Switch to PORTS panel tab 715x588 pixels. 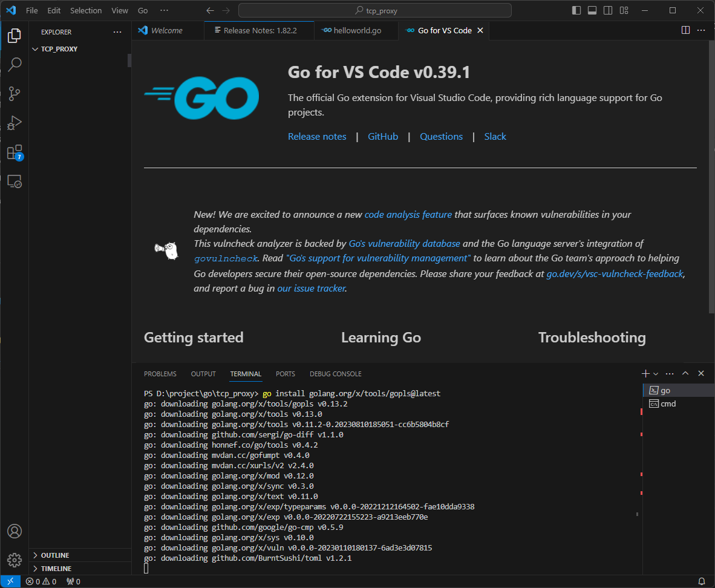(286, 374)
